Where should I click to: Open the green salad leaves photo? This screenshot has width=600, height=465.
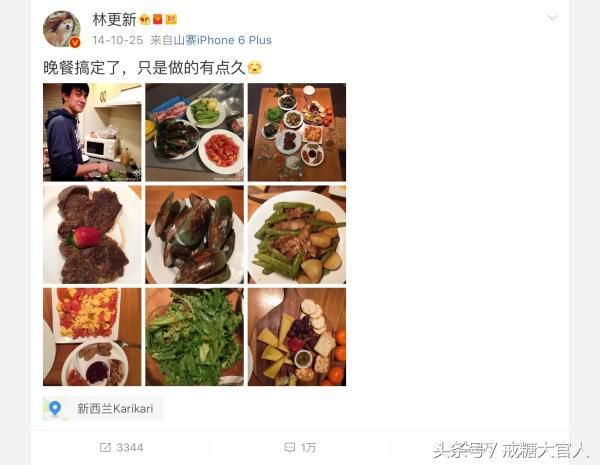pos(194,337)
